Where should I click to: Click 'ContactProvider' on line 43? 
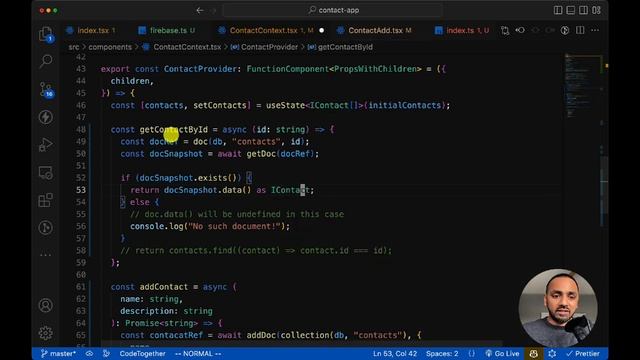[x=200, y=69]
